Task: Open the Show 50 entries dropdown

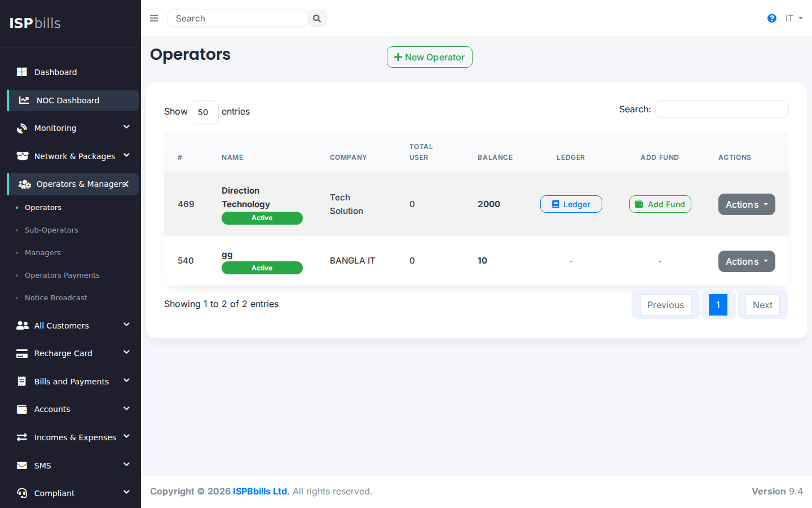Action: pyautogui.click(x=205, y=112)
